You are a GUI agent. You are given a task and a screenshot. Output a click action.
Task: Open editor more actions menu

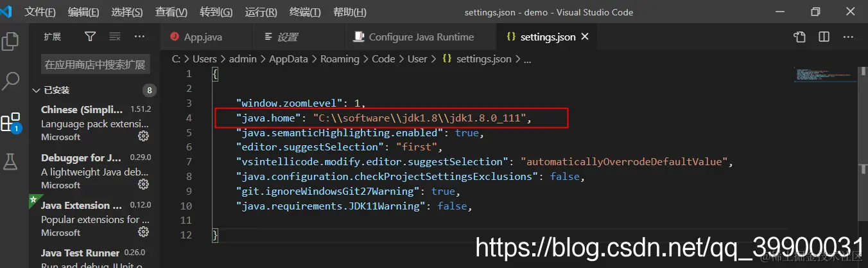(849, 37)
